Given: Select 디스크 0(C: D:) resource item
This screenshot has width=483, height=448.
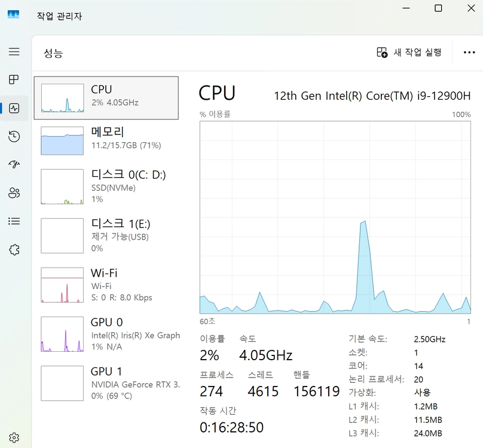Looking at the screenshot, I should click(106, 186).
